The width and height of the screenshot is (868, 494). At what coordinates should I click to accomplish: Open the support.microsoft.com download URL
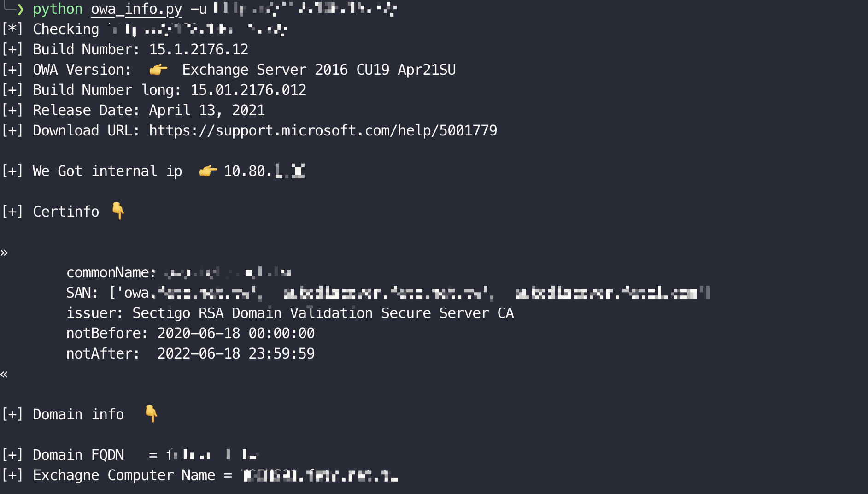[x=323, y=130]
